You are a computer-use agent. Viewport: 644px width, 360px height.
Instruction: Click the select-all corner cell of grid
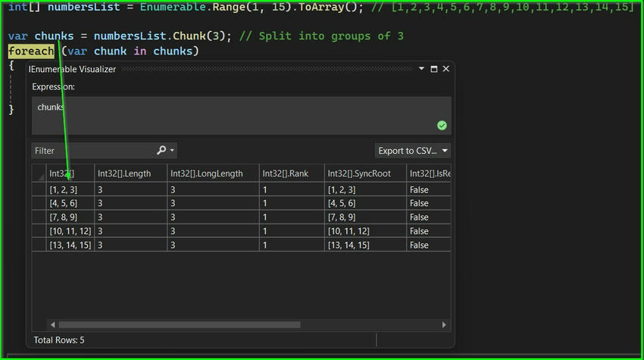click(39, 174)
